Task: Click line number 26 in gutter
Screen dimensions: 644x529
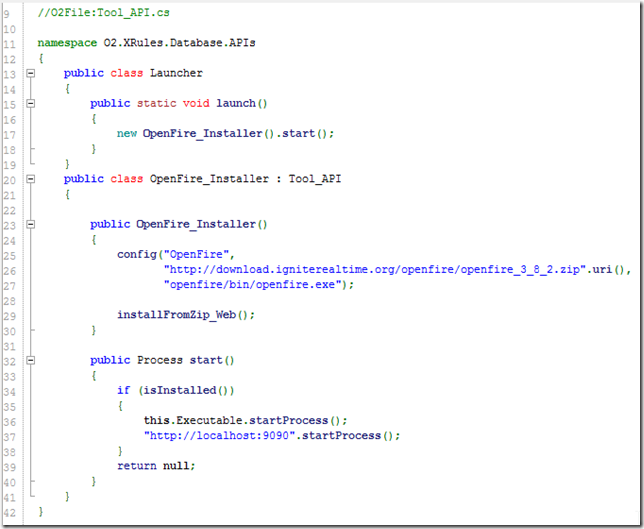Action: point(9,271)
